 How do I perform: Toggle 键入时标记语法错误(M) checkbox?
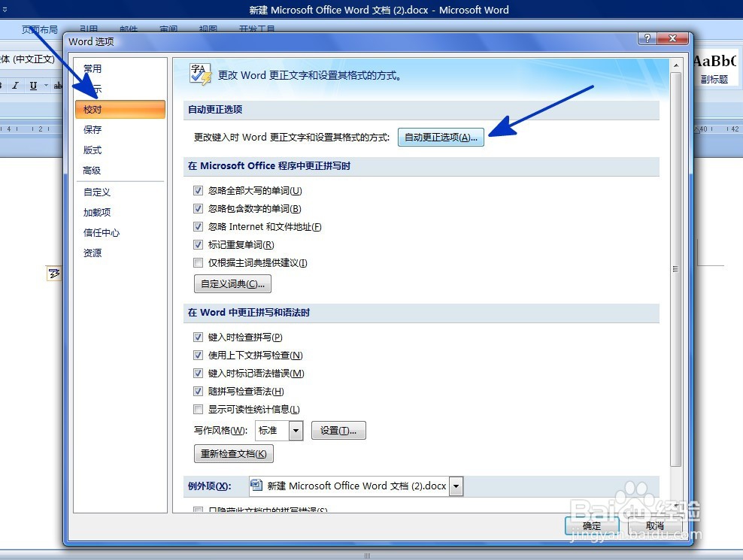point(198,374)
